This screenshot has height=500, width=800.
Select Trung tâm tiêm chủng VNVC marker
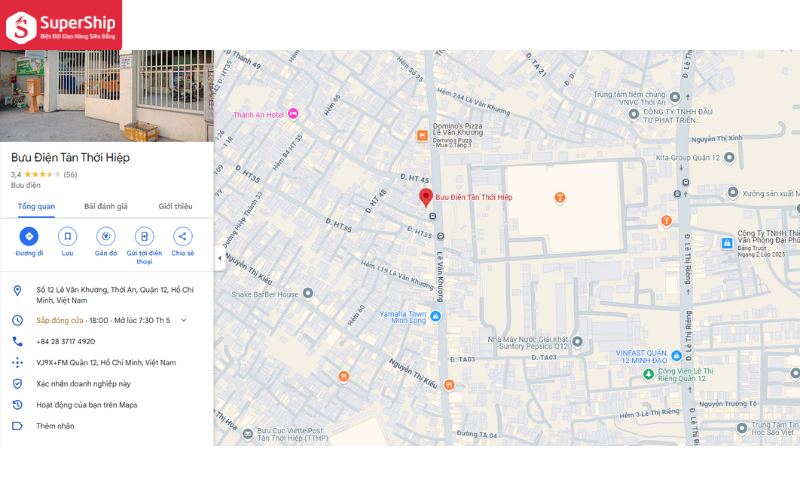(x=674, y=96)
